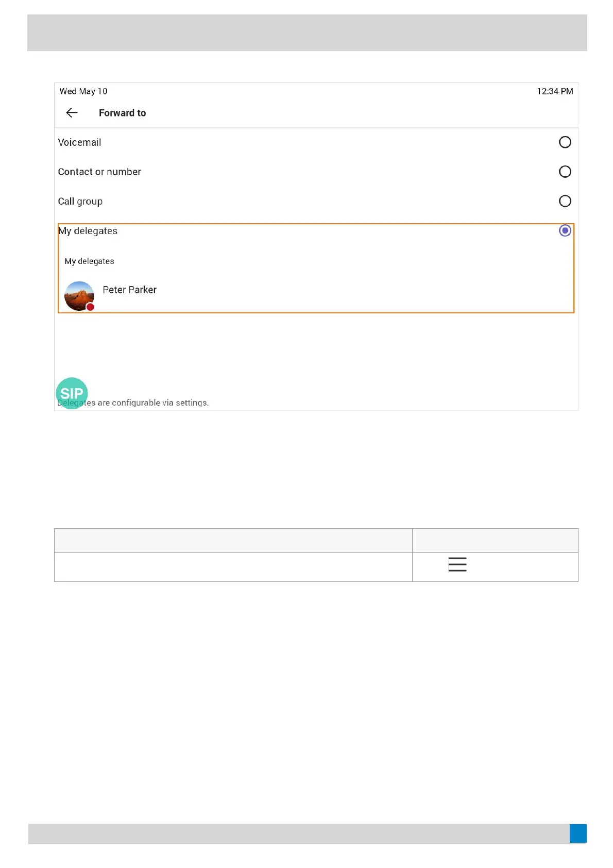Image resolution: width=613 pixels, height=868 pixels.
Task: Click the blue square at the page bottom corner
Action: [578, 833]
